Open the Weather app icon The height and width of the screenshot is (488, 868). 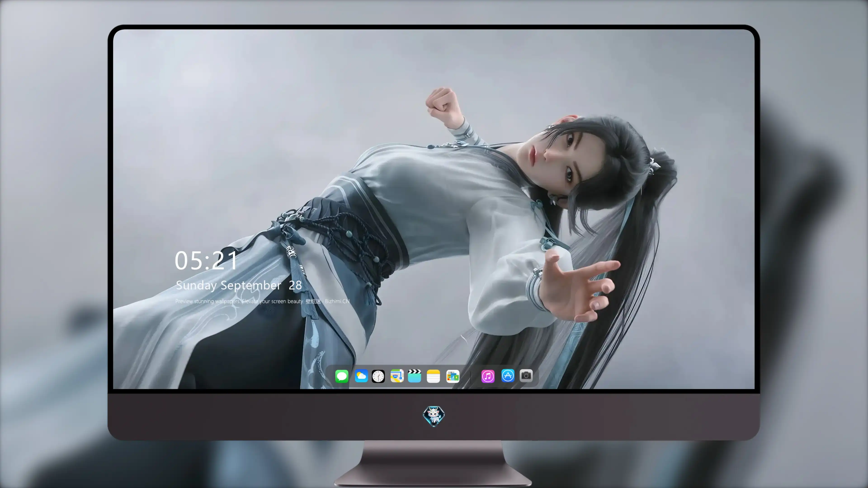coord(361,376)
